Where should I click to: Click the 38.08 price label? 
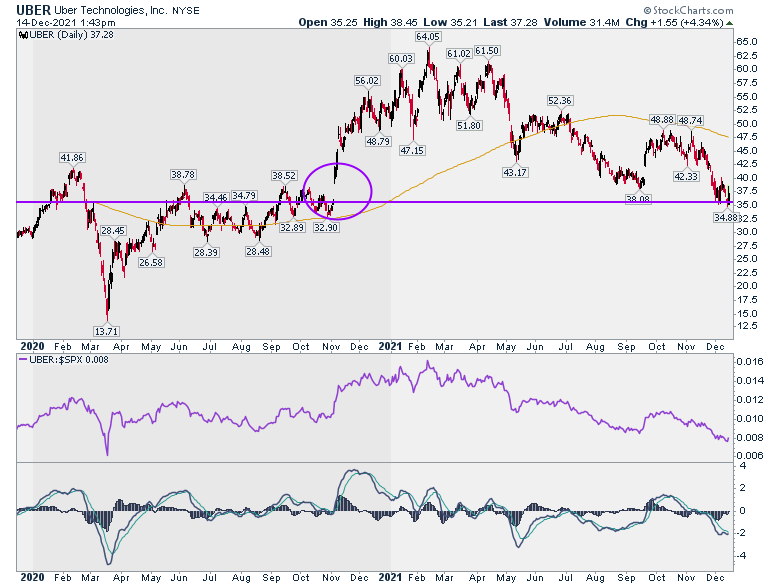coord(638,199)
